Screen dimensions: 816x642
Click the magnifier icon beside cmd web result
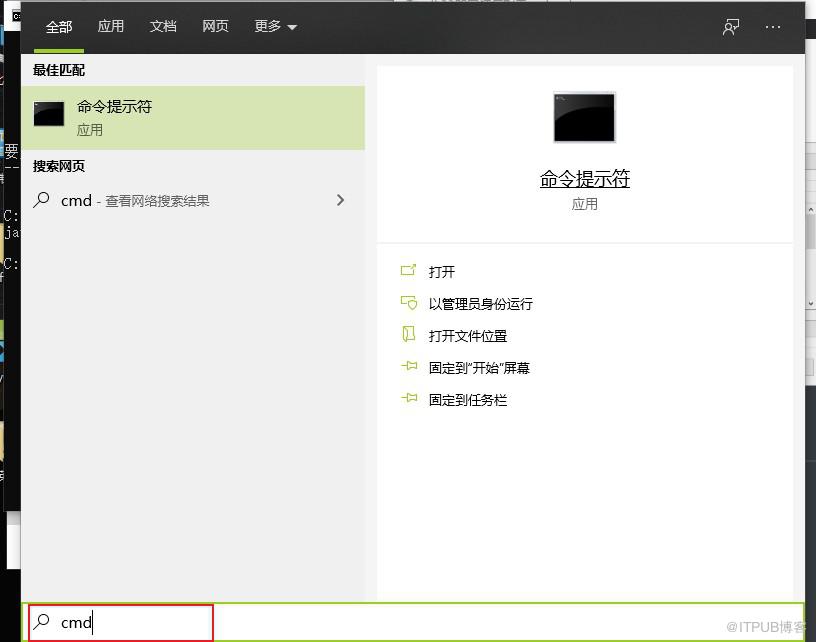click(41, 200)
